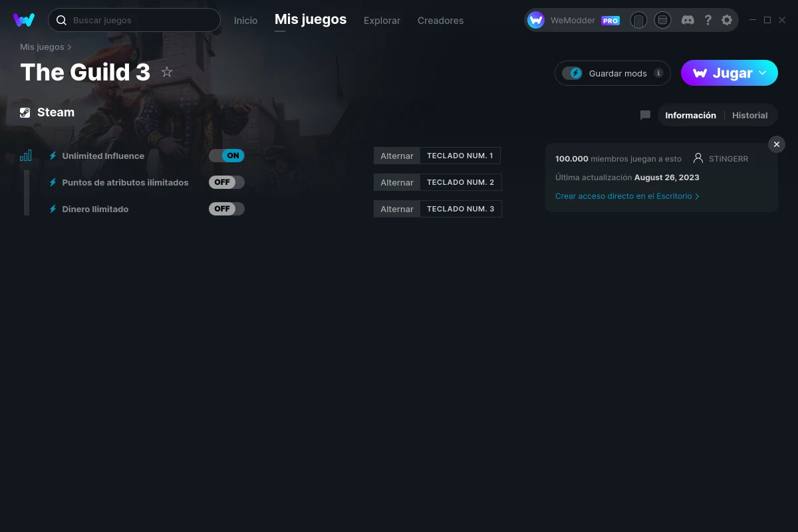Open the help question mark icon
Viewport: 798px width, 532px height.
coord(708,20)
